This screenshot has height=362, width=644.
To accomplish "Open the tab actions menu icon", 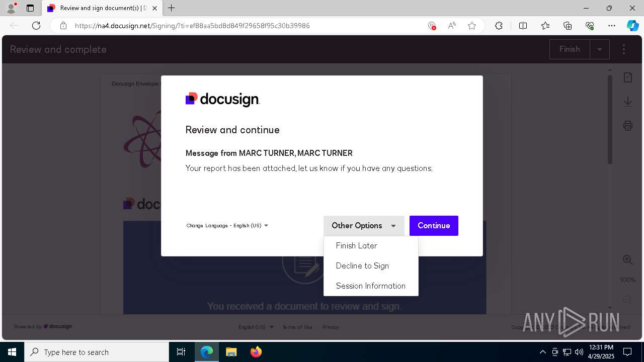I will coord(30,8).
